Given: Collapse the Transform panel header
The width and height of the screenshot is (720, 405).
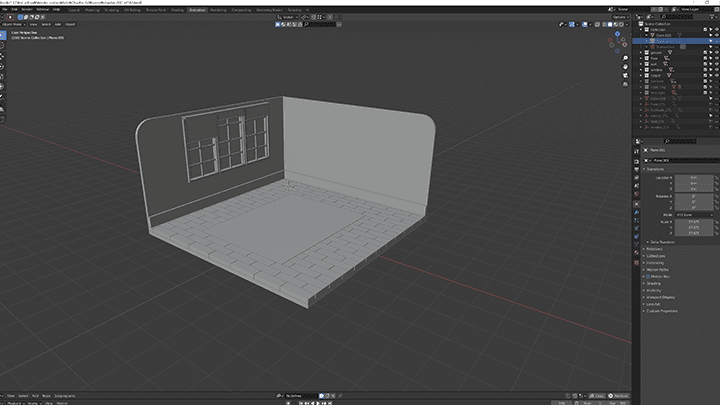Looking at the screenshot, I should pos(655,169).
